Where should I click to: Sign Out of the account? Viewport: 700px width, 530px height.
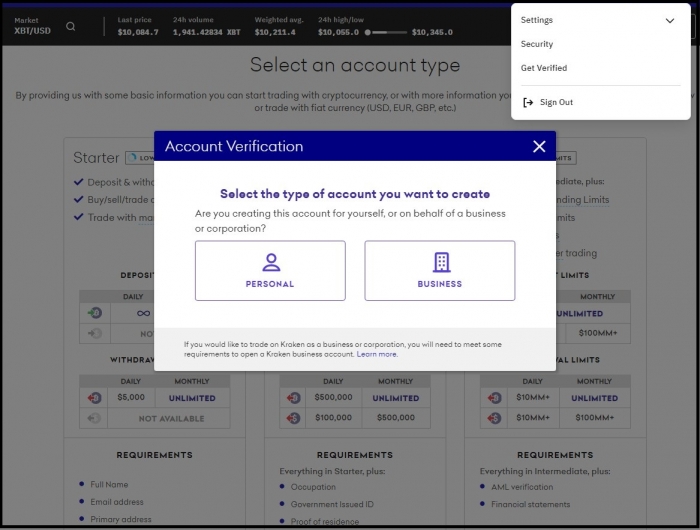pos(556,102)
